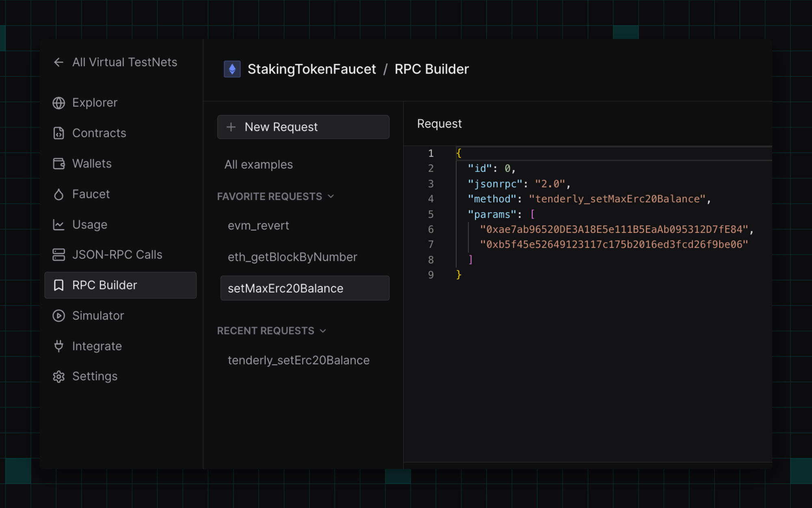This screenshot has height=508, width=812.
Task: Select the Wallets wallet icon
Action: pyautogui.click(x=59, y=164)
